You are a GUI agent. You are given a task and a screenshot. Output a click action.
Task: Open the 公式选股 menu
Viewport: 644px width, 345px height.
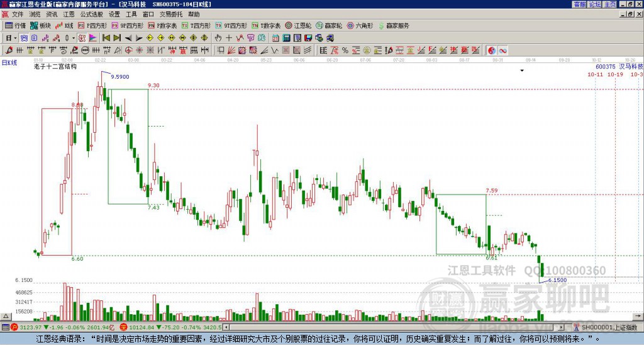tap(92, 14)
